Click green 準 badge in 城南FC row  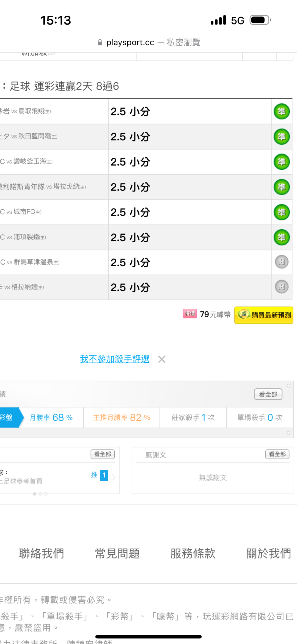click(281, 212)
